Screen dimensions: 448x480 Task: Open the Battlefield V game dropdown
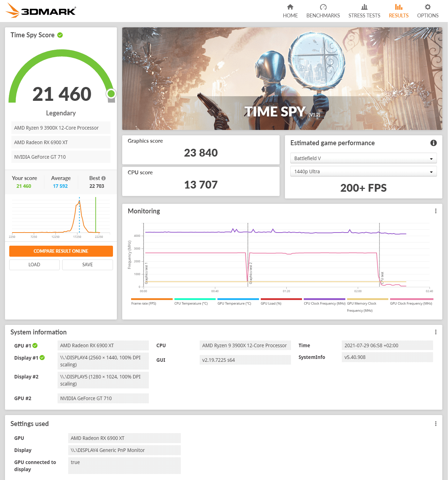(x=363, y=158)
